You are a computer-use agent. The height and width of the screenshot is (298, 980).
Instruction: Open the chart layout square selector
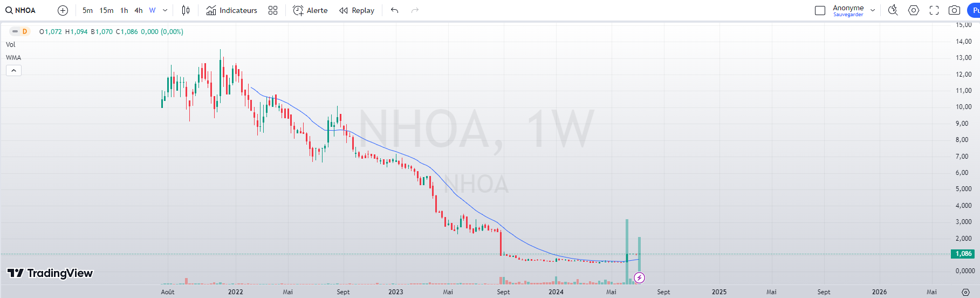pos(820,10)
